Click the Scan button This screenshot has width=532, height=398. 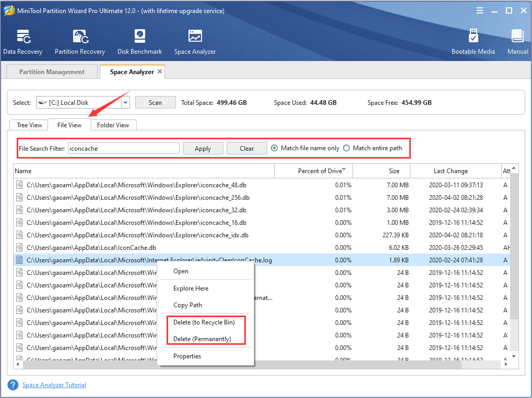pos(155,102)
